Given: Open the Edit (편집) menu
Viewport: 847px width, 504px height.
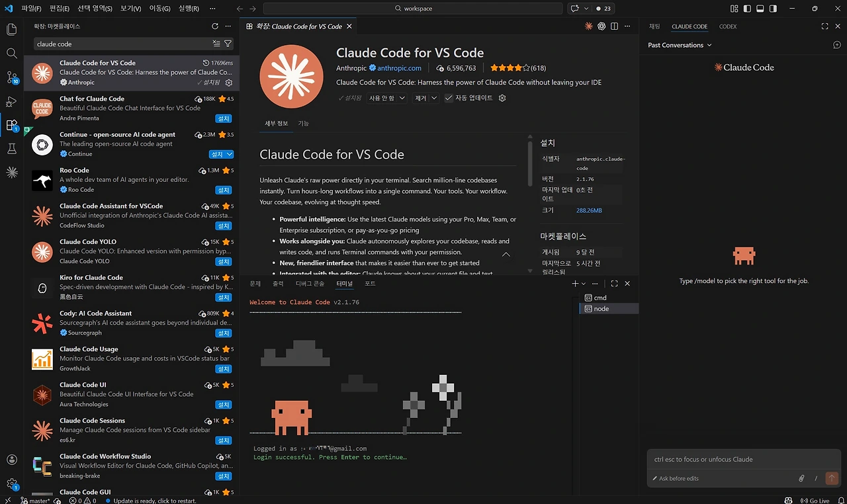Looking at the screenshot, I should (x=59, y=9).
